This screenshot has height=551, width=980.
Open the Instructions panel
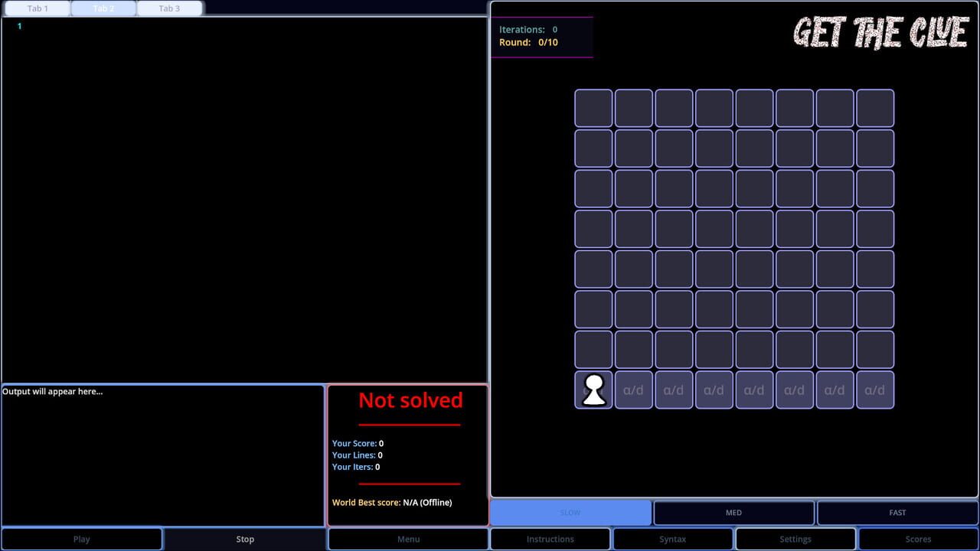(x=550, y=539)
